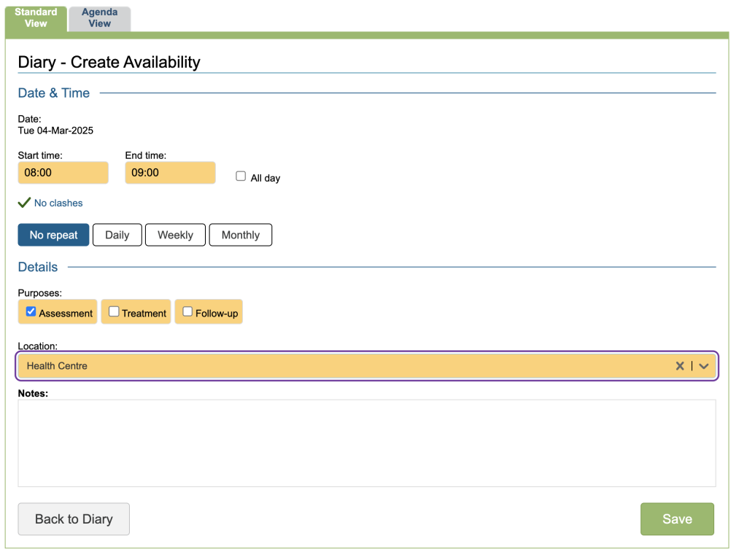Click the No clashes text link
This screenshot has width=747, height=560.
point(58,203)
